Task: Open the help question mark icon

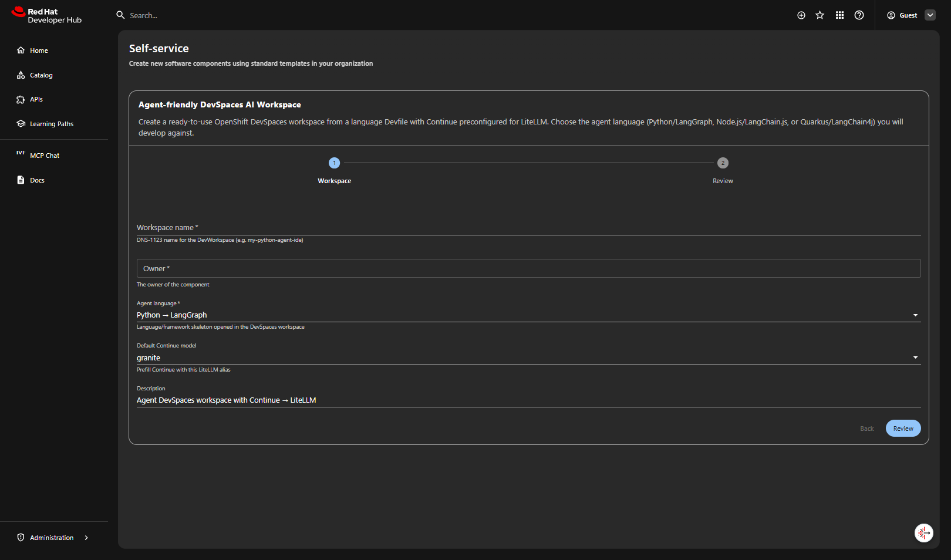Action: (859, 15)
